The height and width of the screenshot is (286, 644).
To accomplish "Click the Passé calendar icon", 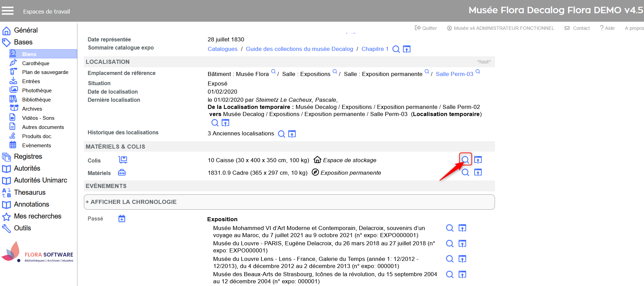I will pos(122,219).
